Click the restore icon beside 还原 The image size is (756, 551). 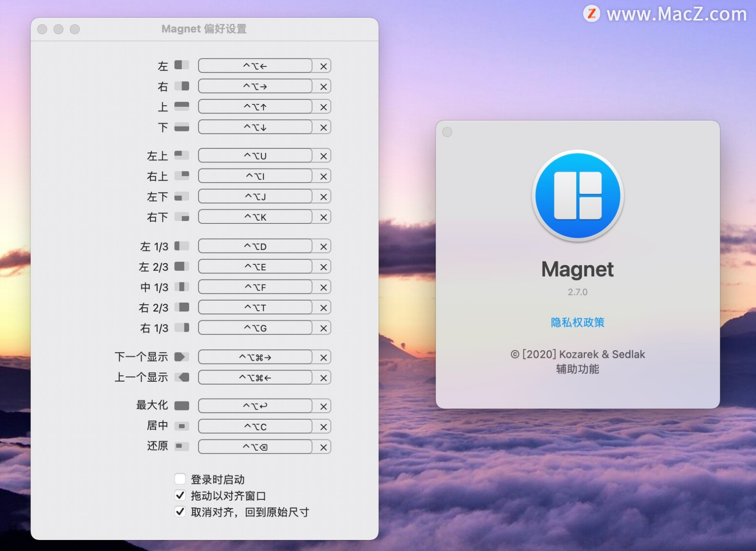click(x=182, y=446)
